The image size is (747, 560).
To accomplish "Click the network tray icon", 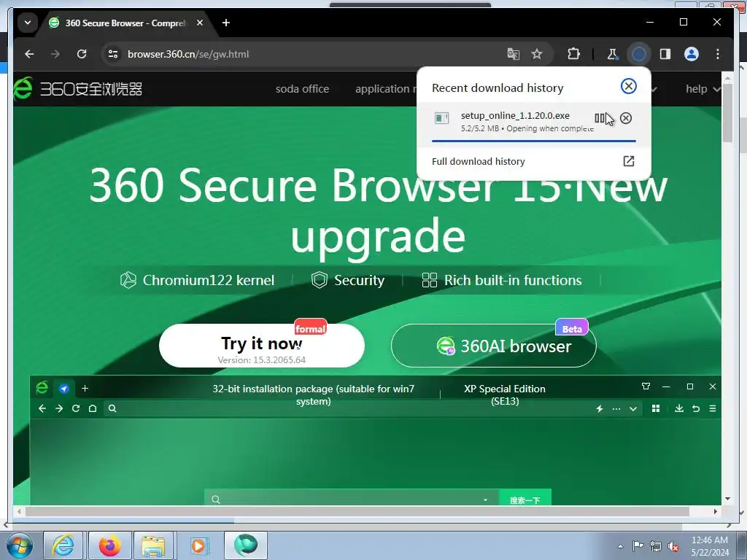I will pos(656,546).
